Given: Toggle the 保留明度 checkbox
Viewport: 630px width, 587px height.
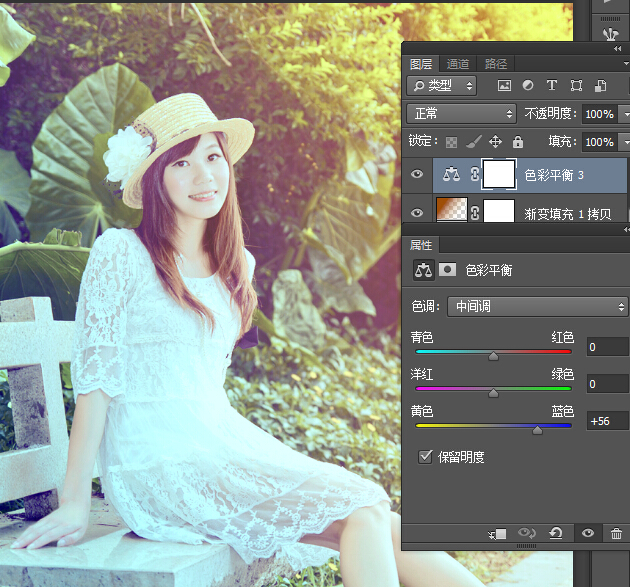Looking at the screenshot, I should pos(426,457).
